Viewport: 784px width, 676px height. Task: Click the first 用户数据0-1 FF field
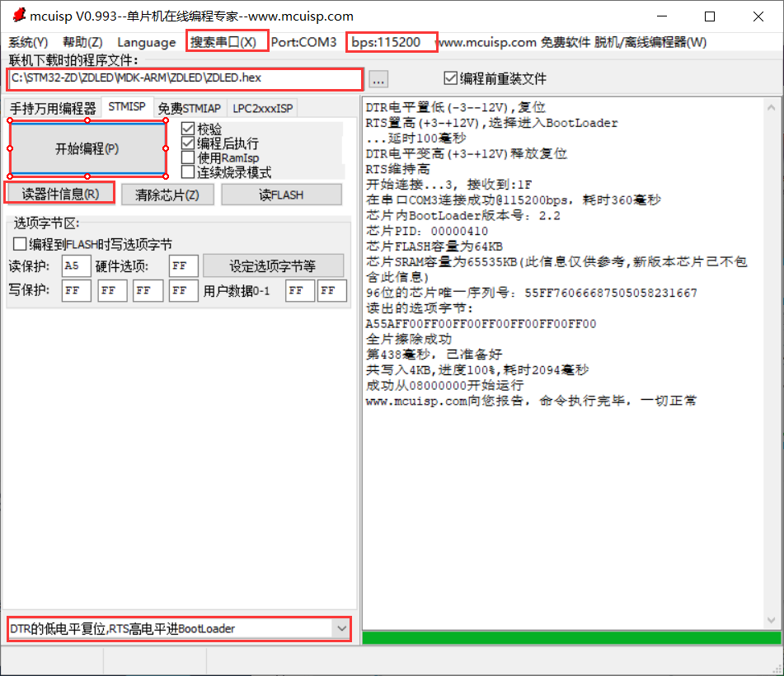pyautogui.click(x=300, y=290)
